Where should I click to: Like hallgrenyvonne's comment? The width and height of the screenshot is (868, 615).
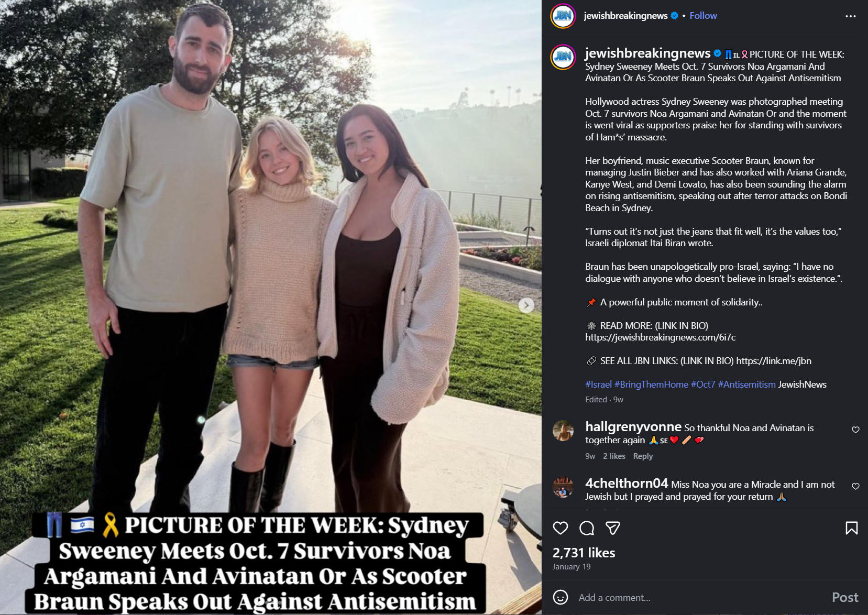point(855,430)
